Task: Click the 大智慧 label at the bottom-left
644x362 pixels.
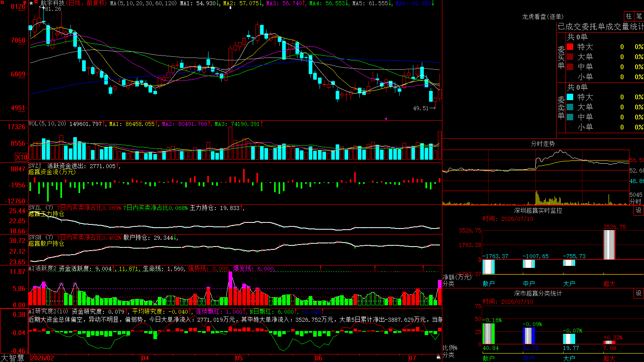Action: pos(12,358)
